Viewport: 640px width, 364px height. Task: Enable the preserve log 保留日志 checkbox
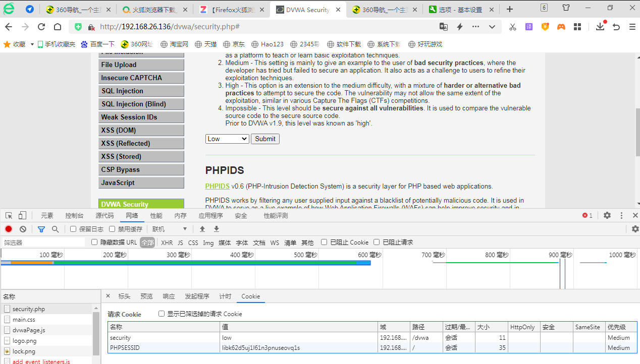click(x=74, y=229)
